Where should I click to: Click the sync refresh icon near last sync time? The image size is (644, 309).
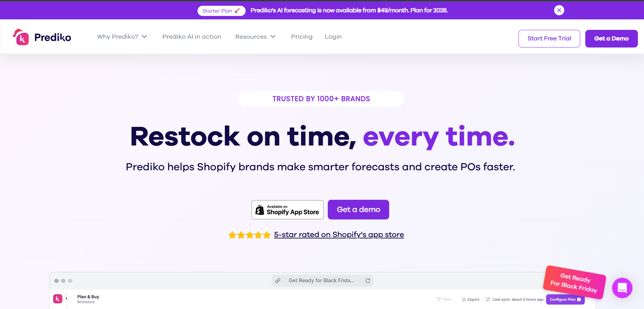click(488, 300)
